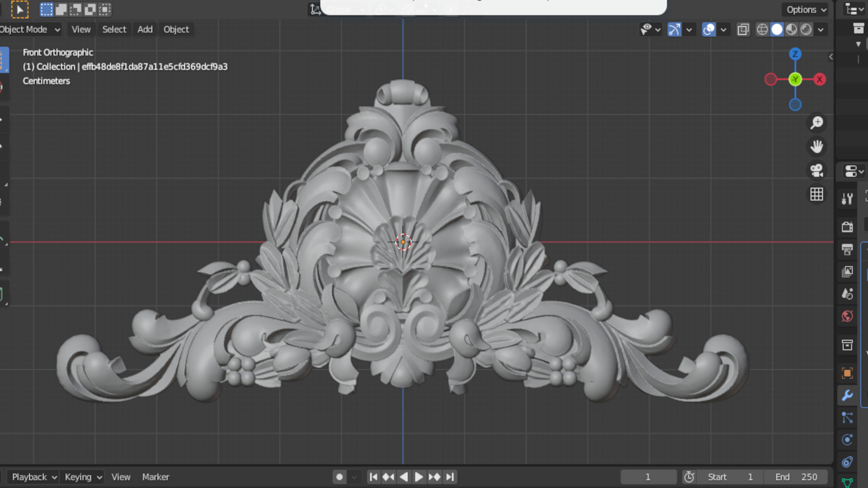This screenshot has height=488, width=868.
Task: Toggle viewport overlays display
Action: click(708, 29)
